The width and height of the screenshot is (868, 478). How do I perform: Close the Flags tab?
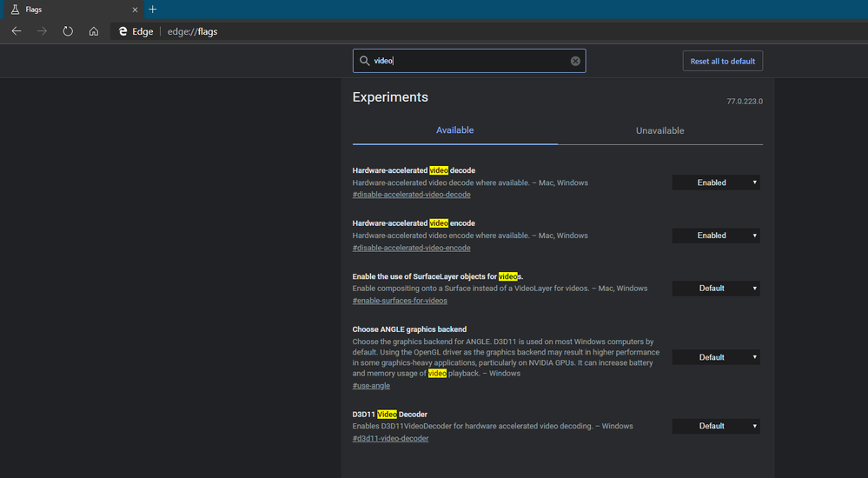click(x=135, y=10)
